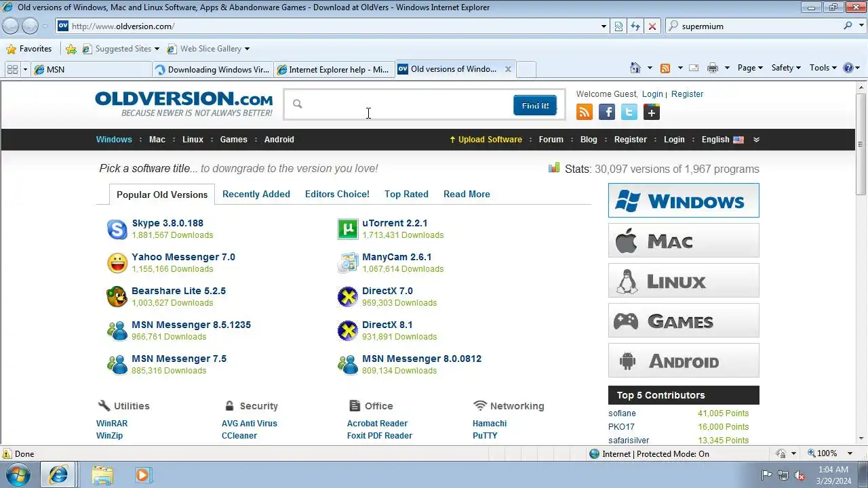Open the Page menu dropdown
This screenshot has height=488, width=868.
pos(750,68)
